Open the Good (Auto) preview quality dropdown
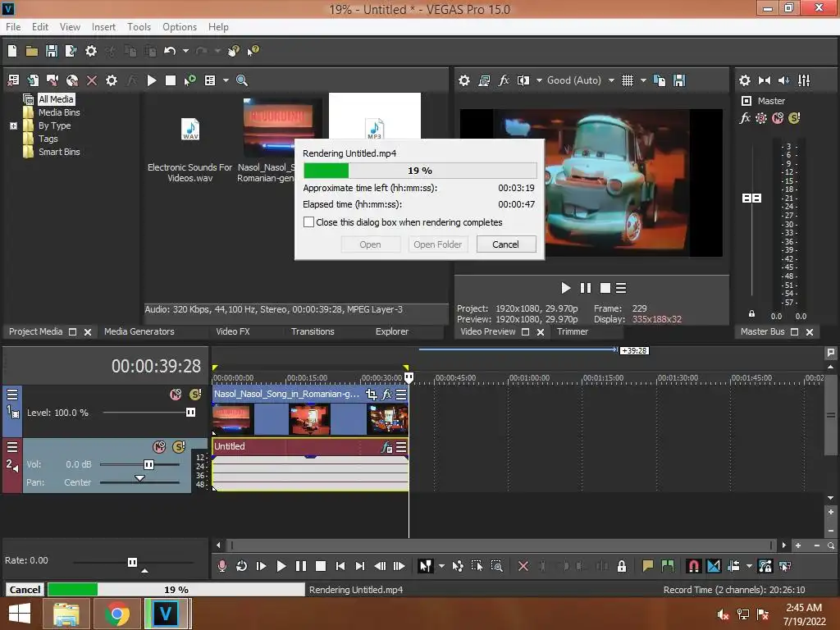 611,80
